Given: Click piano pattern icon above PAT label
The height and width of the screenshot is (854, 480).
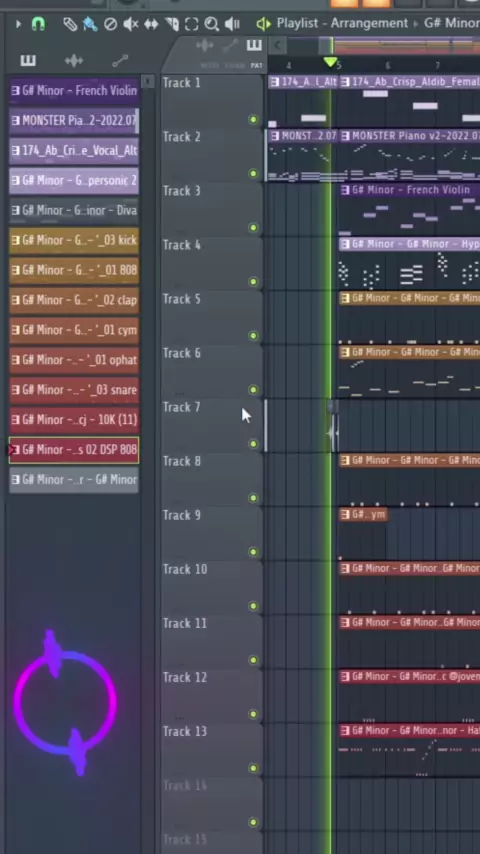Looking at the screenshot, I should [x=254, y=45].
